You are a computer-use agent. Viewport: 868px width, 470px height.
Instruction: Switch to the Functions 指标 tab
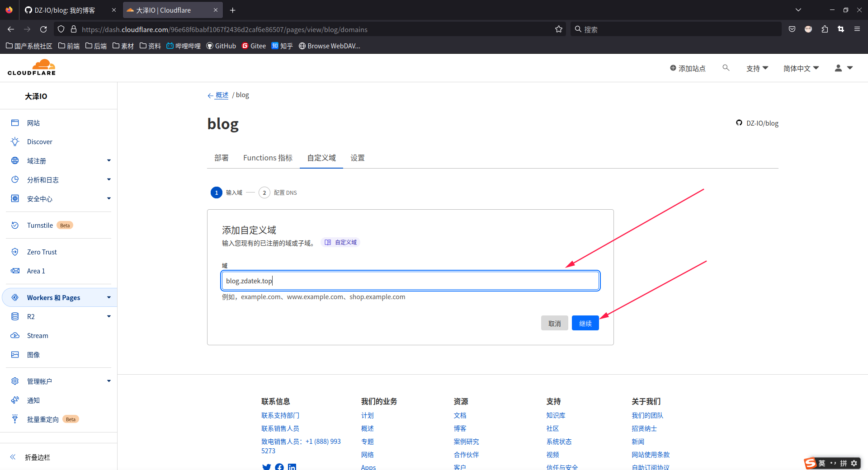267,158
